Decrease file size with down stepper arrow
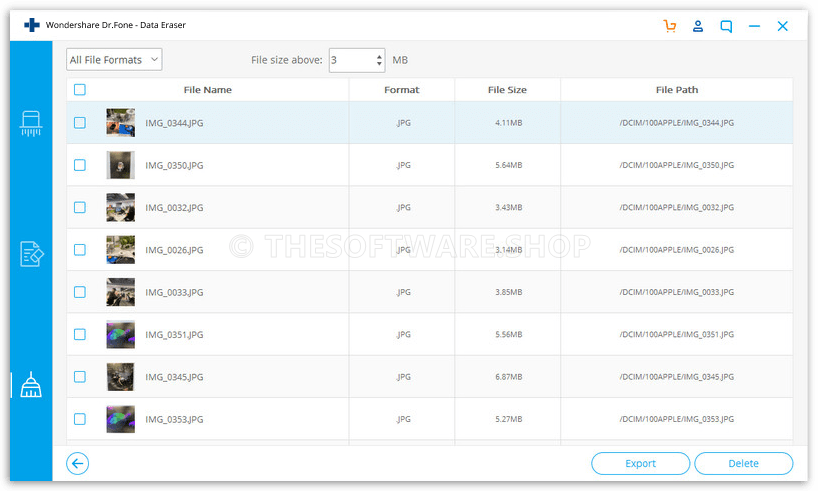 379,64
